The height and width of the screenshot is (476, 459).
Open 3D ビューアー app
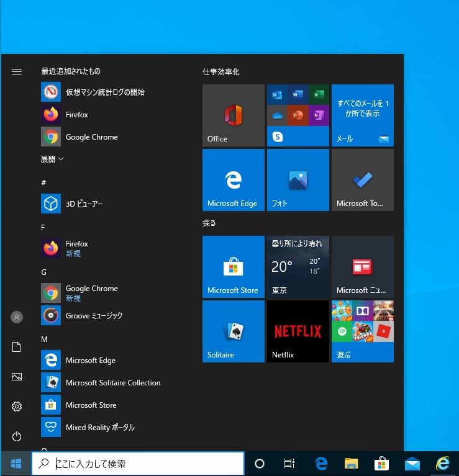(105, 204)
